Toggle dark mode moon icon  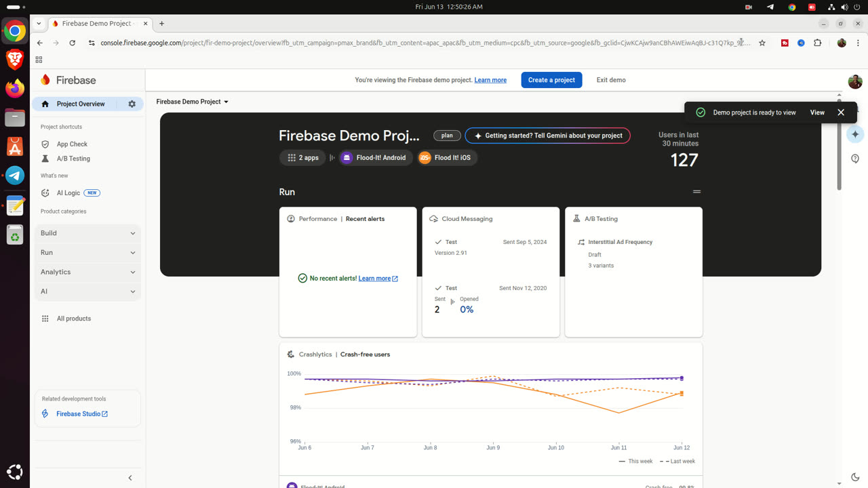[855, 477]
